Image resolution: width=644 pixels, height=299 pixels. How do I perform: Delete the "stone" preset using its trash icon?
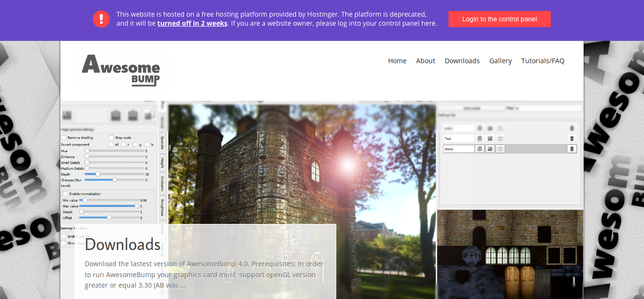[572, 149]
